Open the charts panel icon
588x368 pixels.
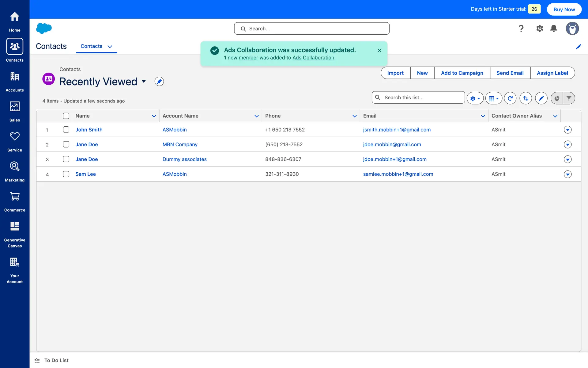coord(557,98)
